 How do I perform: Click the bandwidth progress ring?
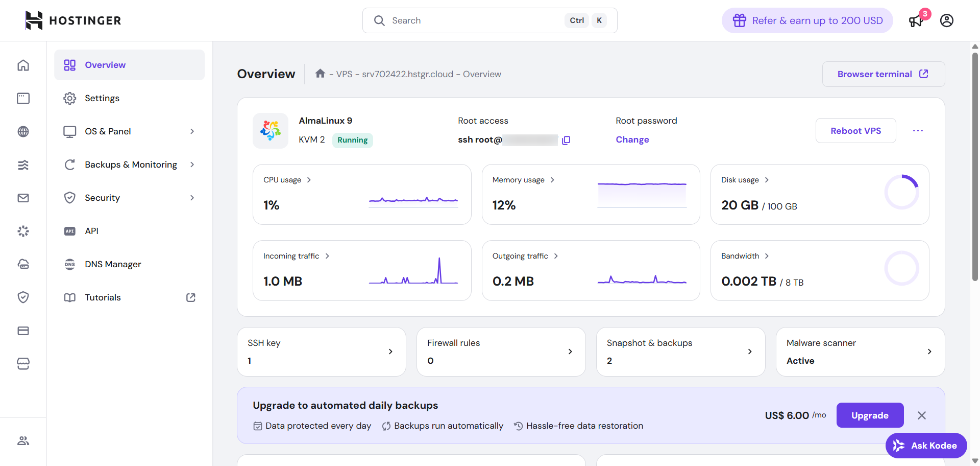click(x=902, y=268)
